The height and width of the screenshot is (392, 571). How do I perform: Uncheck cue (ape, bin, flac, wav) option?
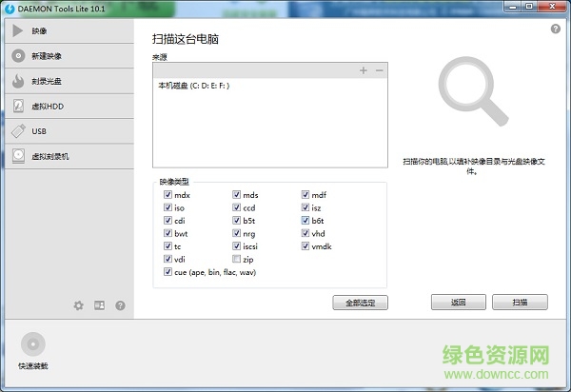[168, 272]
